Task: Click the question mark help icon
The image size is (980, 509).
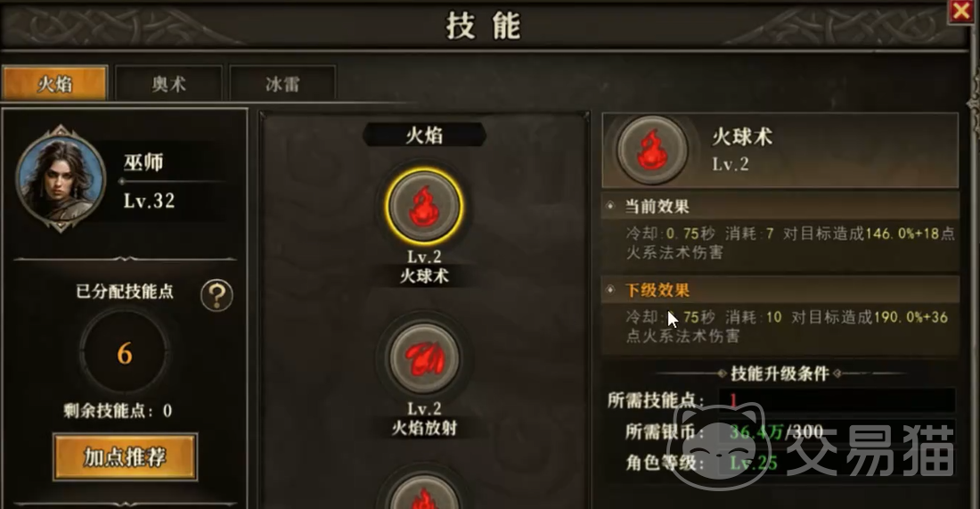Action: coord(216,295)
